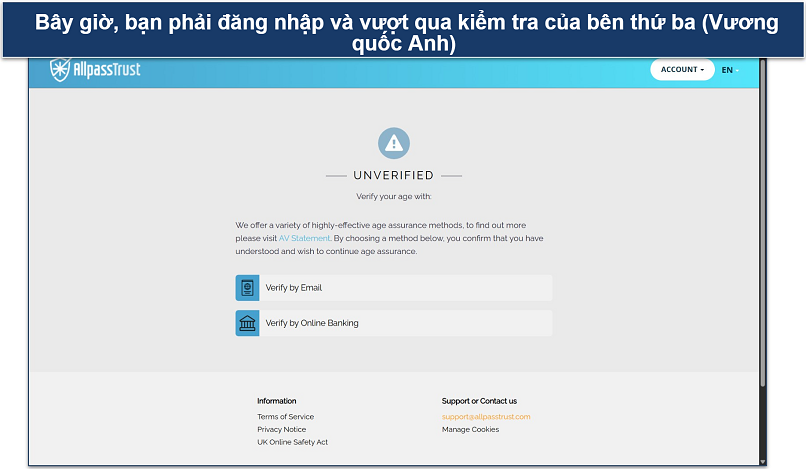Click the AllpassTrust shield logo icon

(x=61, y=70)
